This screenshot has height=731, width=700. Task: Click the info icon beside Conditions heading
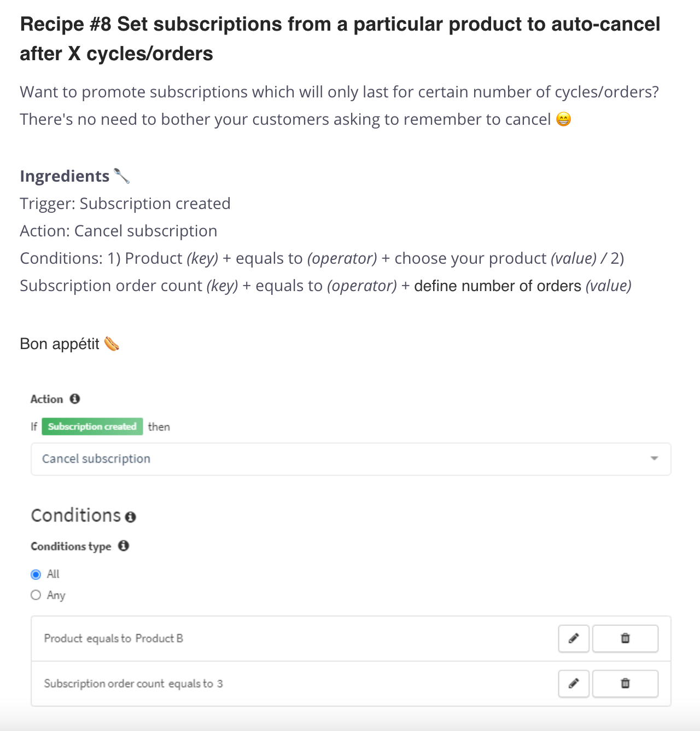coord(130,517)
